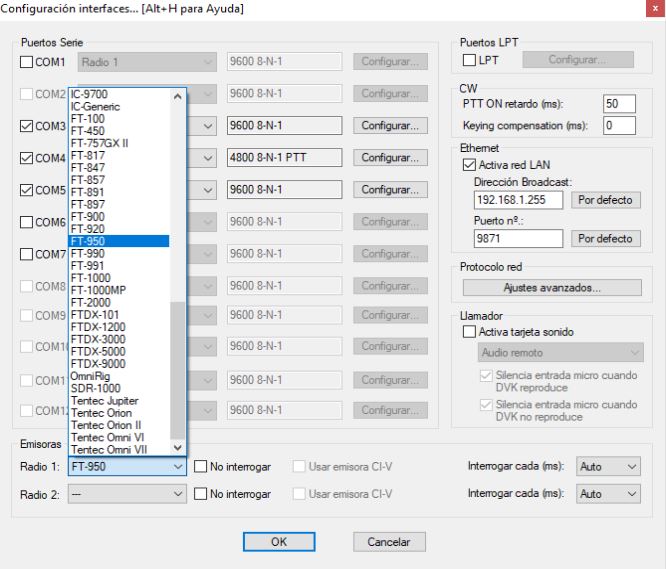Pick FT-2000 from the list

[x=119, y=302]
